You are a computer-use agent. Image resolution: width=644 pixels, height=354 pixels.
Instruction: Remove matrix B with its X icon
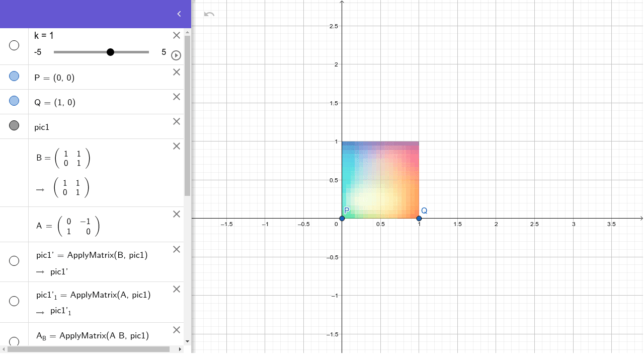pyautogui.click(x=176, y=146)
